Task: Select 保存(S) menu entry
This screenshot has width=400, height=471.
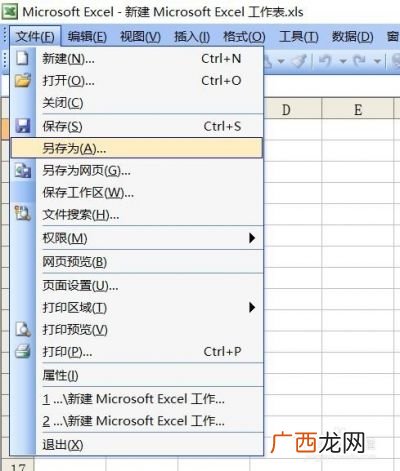Action: (137, 126)
